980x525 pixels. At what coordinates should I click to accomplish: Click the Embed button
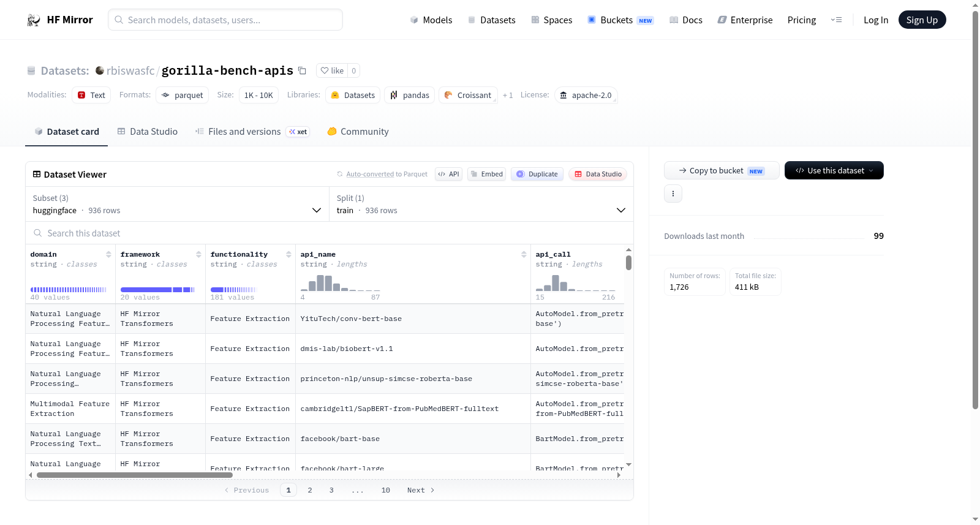[x=487, y=174]
